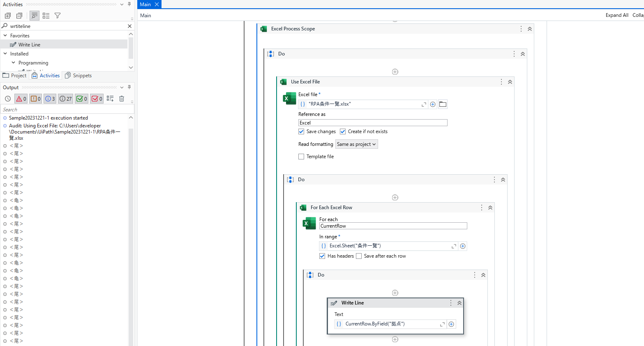Collapse the Write Line activity with its chevron
This screenshot has width=644, height=346.
459,303
